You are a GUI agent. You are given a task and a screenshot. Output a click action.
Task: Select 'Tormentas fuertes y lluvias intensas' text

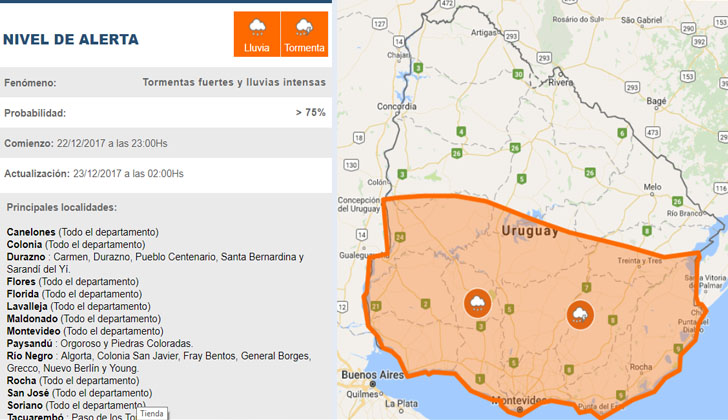(x=234, y=82)
